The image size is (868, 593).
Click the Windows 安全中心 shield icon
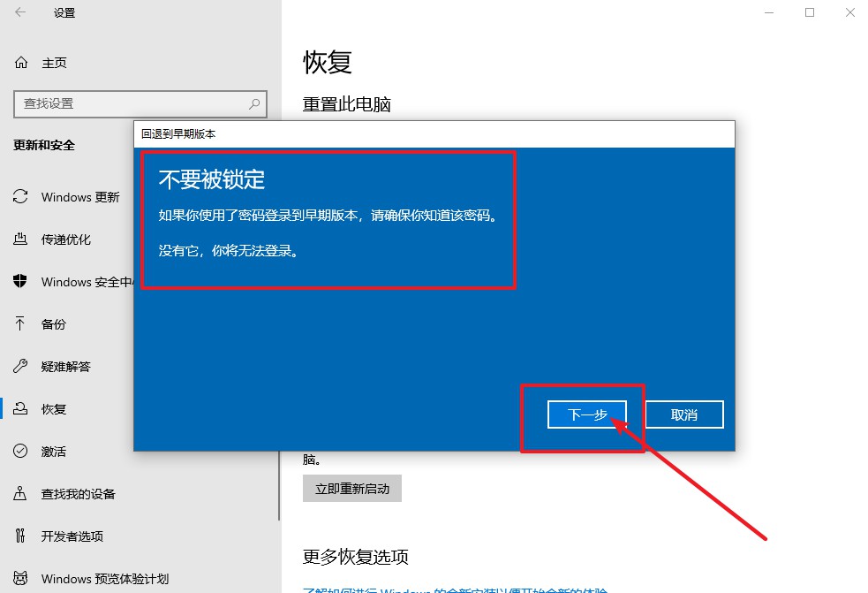(x=19, y=282)
